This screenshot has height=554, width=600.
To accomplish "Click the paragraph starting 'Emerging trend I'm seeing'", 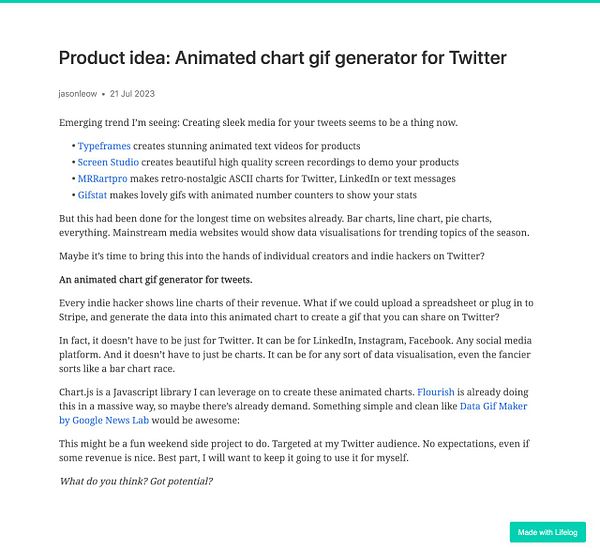I will tap(258, 122).
